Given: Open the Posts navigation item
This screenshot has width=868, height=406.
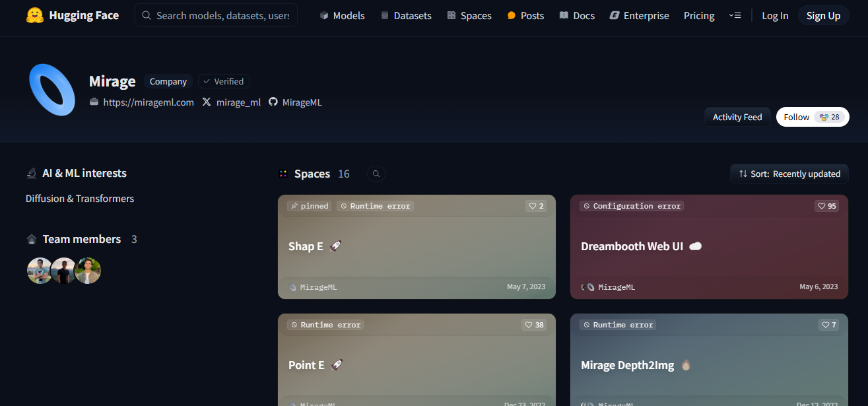Looking at the screenshot, I should (525, 16).
